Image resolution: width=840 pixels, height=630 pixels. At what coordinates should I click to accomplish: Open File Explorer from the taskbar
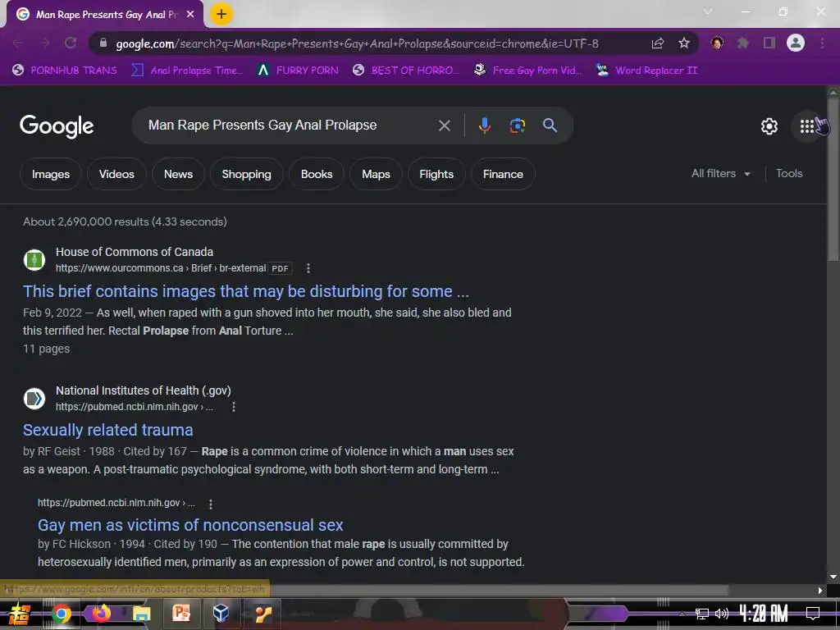pyautogui.click(x=141, y=614)
